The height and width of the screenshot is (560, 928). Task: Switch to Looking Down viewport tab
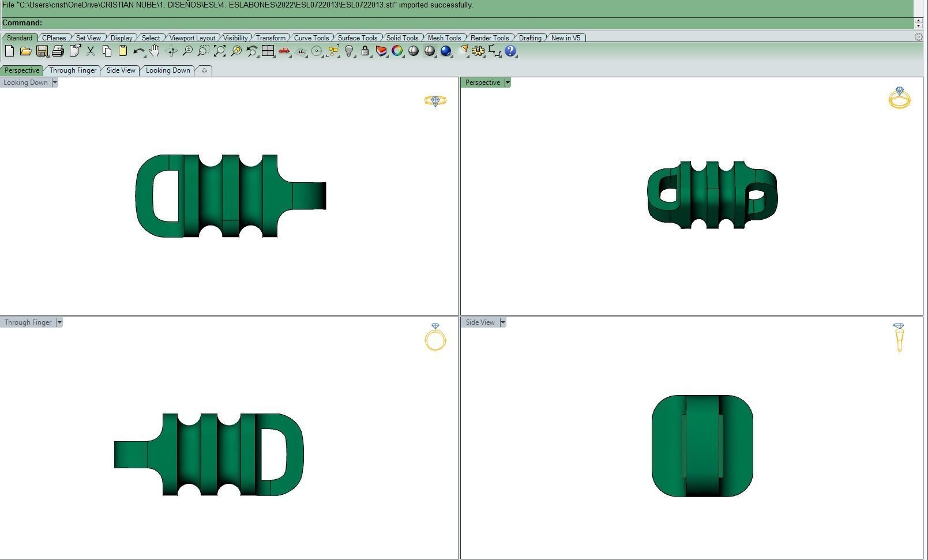click(x=168, y=70)
